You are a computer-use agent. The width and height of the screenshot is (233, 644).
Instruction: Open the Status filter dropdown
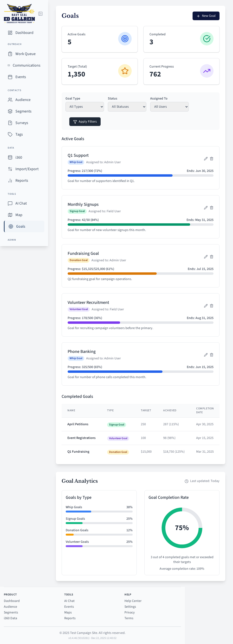coord(127,107)
